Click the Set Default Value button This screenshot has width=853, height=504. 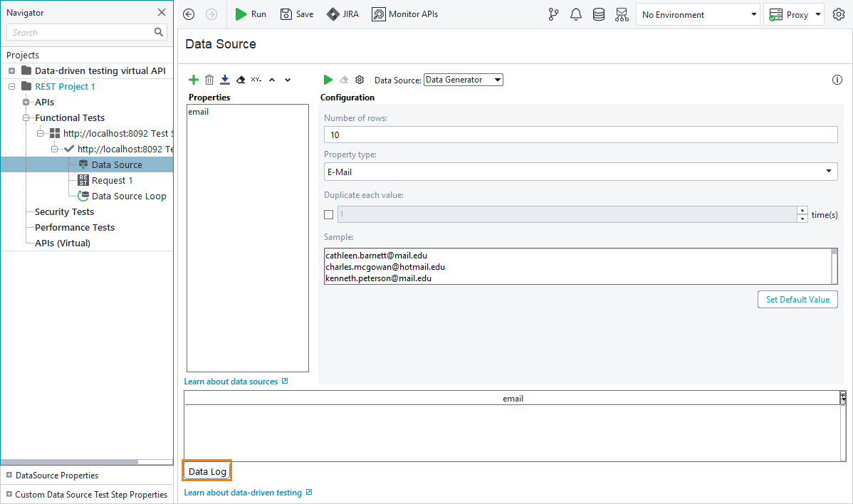(x=797, y=299)
